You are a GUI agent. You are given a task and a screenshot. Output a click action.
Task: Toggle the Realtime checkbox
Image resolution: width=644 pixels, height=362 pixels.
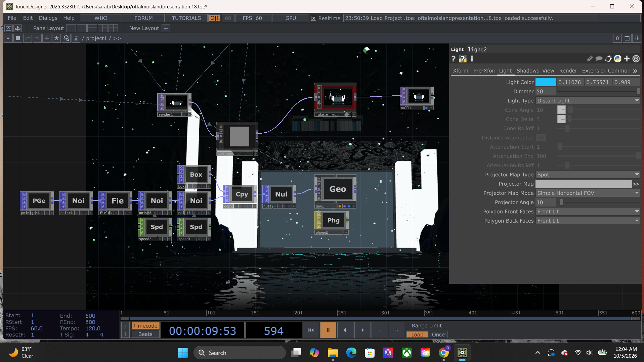coord(313,18)
